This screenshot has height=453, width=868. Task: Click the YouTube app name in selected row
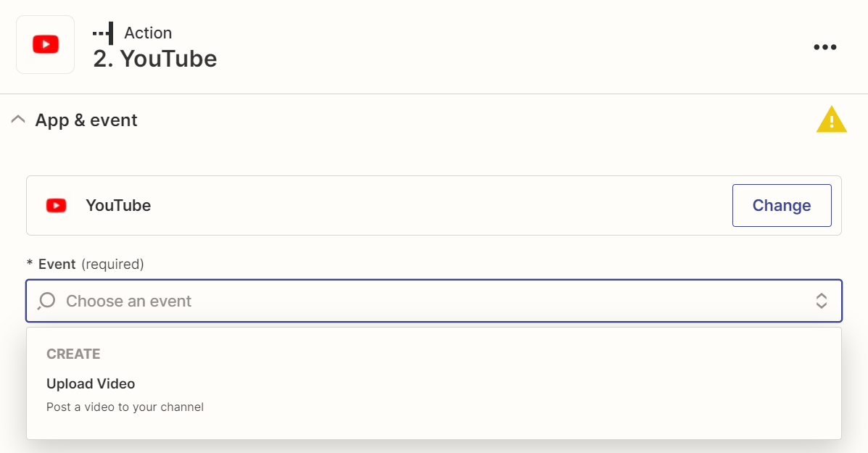(x=118, y=206)
